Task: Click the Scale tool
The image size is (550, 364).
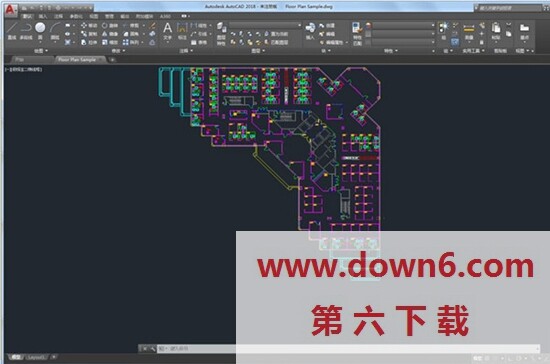Action: point(110,42)
